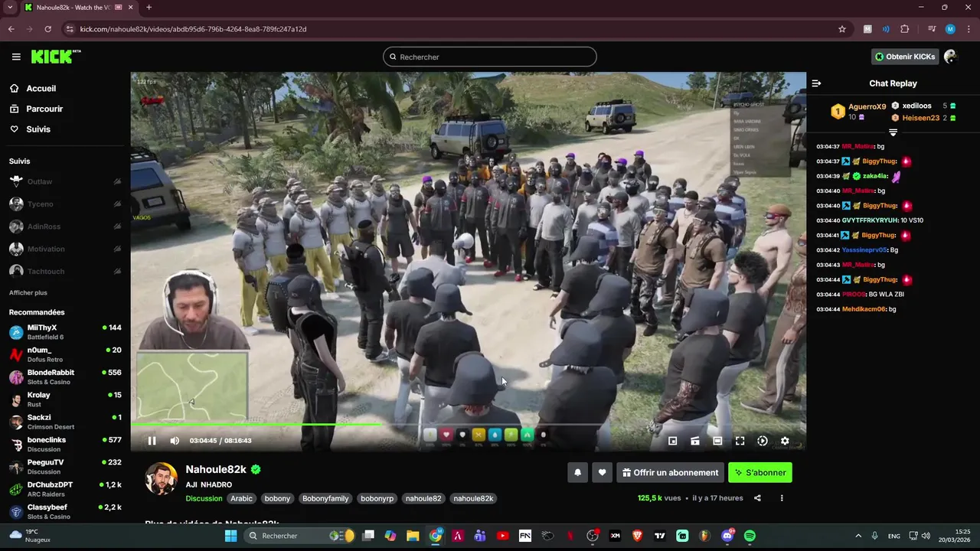Open followed channel AdinRoss

click(65, 227)
